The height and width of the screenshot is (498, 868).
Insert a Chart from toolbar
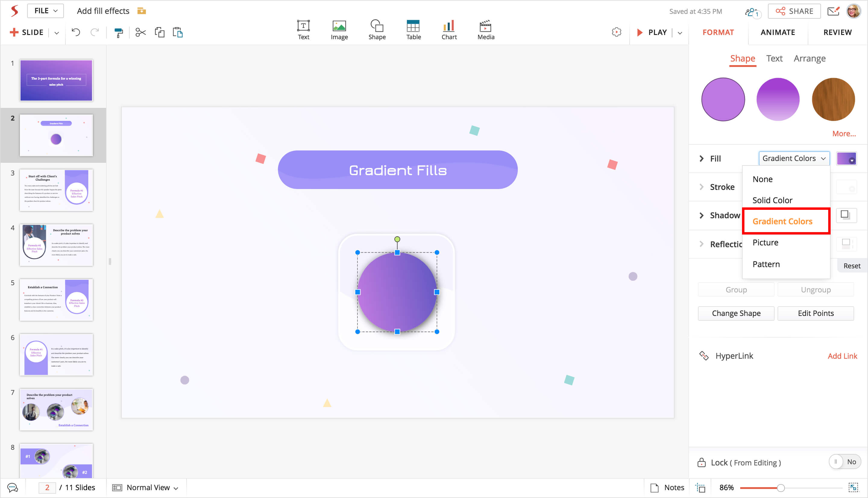[x=448, y=30]
